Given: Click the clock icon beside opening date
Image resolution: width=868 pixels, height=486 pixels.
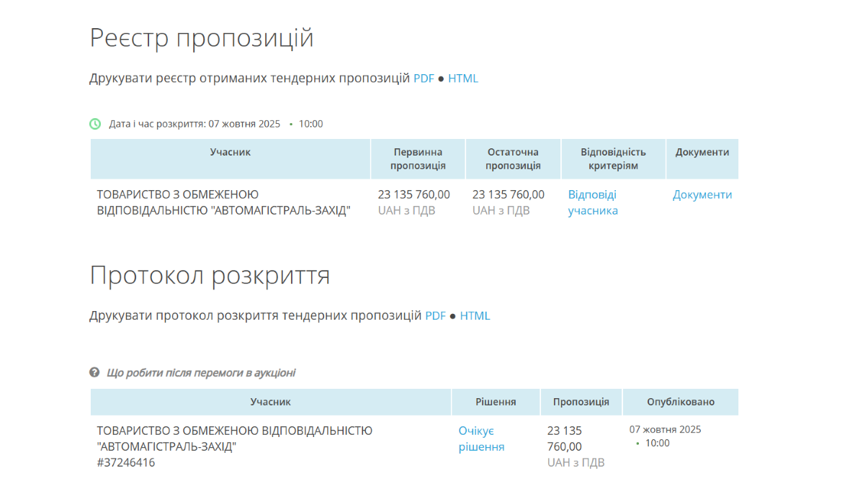Looking at the screenshot, I should click(95, 124).
